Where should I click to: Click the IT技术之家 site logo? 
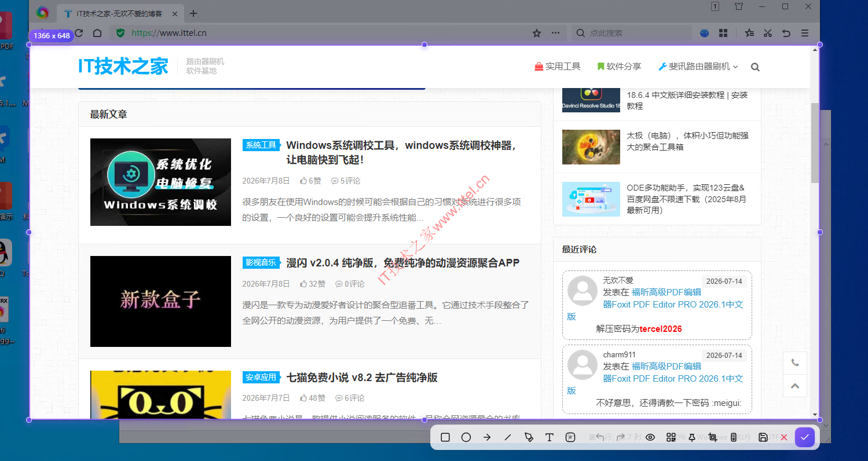click(x=123, y=67)
